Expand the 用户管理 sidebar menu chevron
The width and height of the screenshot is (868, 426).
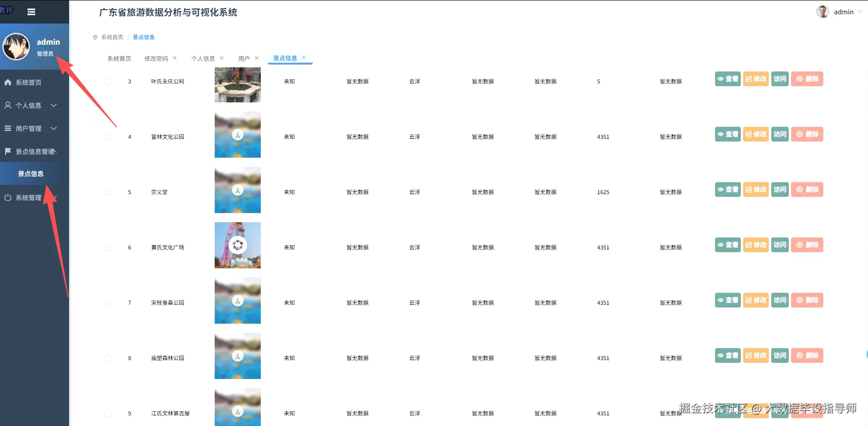53,128
